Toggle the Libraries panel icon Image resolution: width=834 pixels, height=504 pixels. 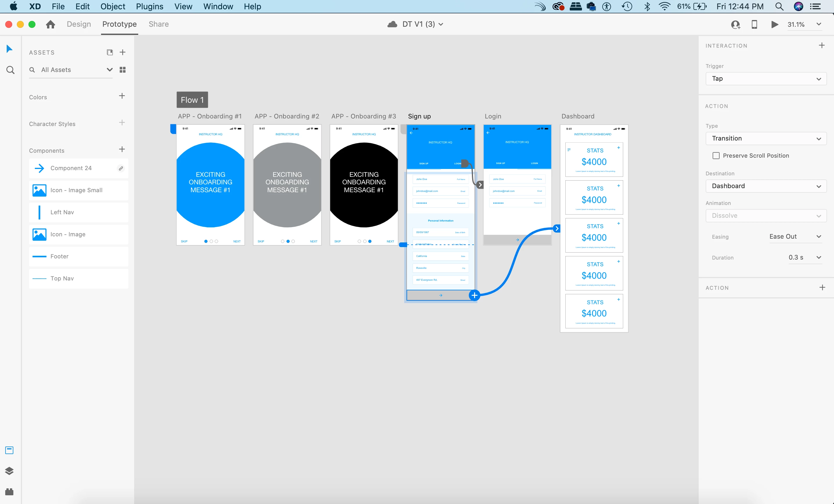pos(10,450)
